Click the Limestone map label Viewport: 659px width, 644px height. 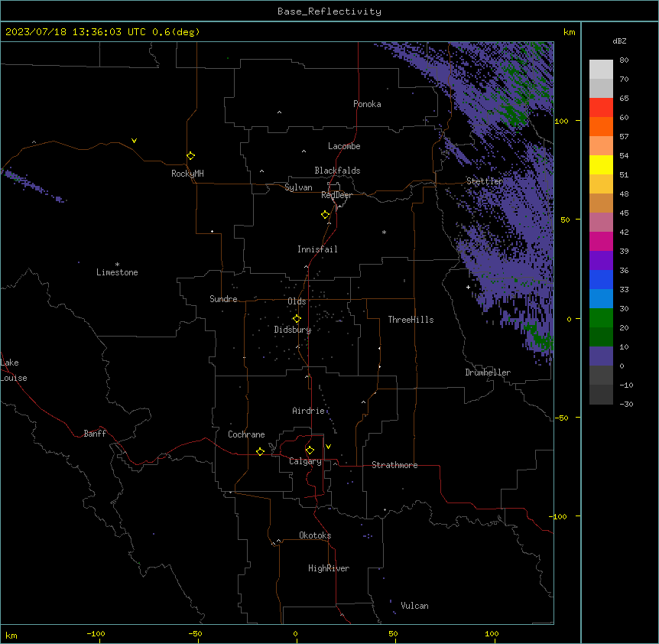click(117, 272)
